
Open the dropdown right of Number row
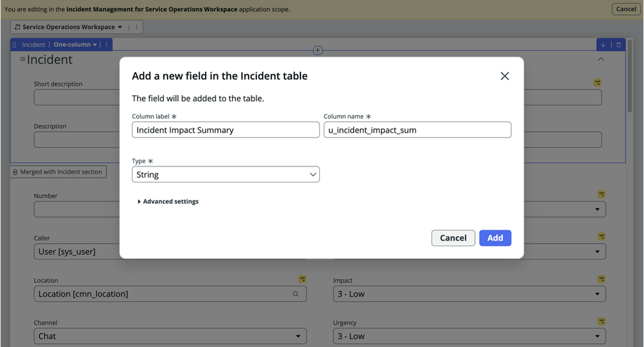point(597,209)
